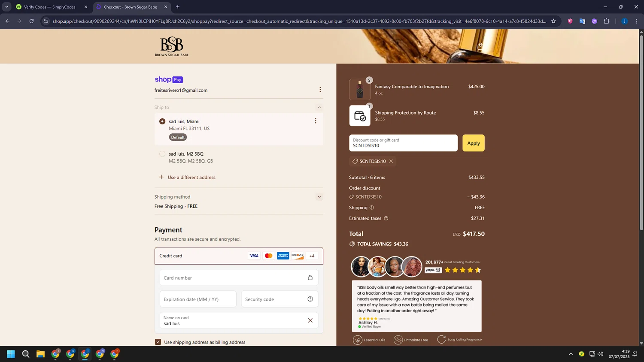Click Use a different address
This screenshot has width=644, height=362.
(187, 177)
